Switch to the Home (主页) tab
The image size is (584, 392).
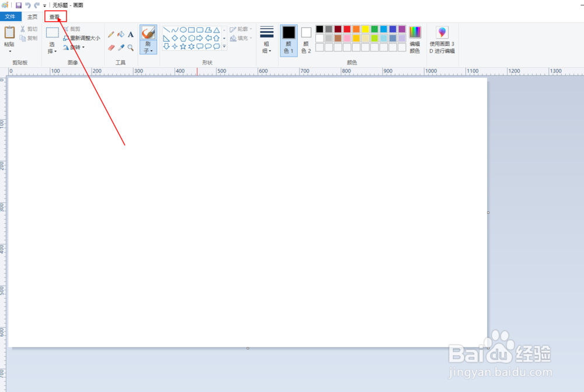click(32, 17)
